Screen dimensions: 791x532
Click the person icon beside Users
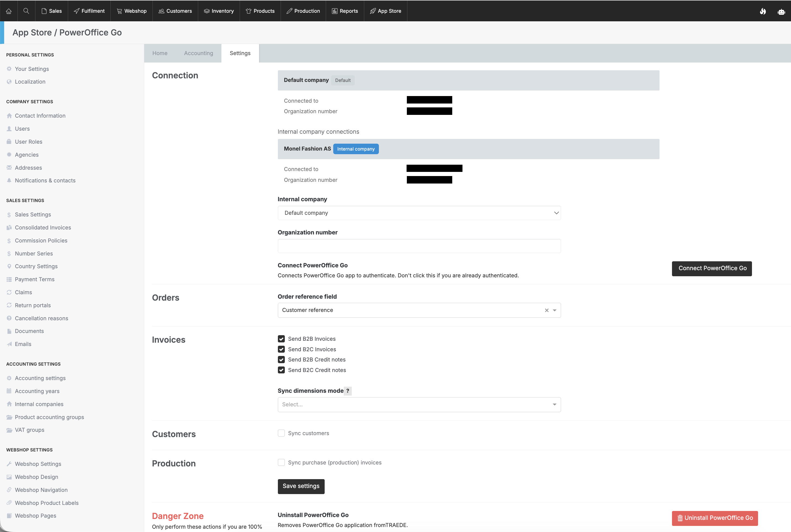(9, 129)
